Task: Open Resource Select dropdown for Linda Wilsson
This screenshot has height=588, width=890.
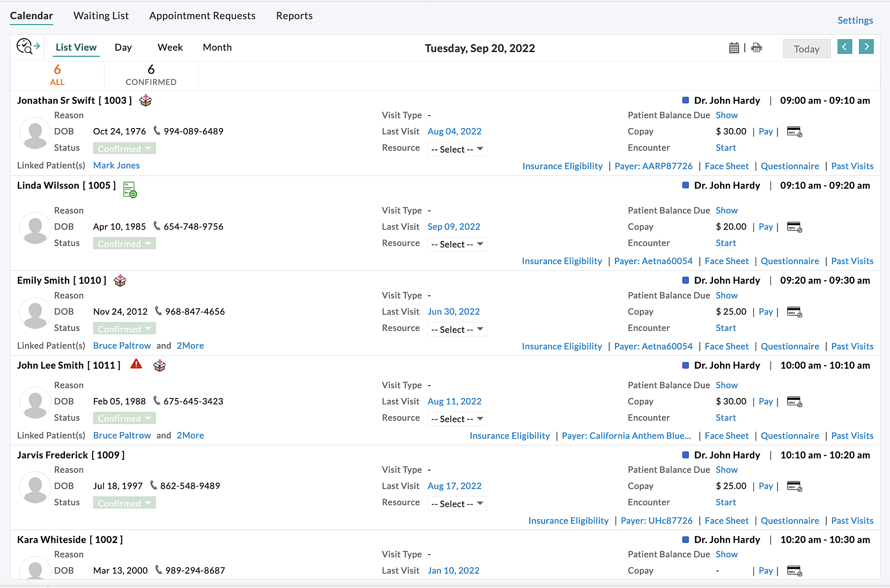Action: tap(457, 244)
